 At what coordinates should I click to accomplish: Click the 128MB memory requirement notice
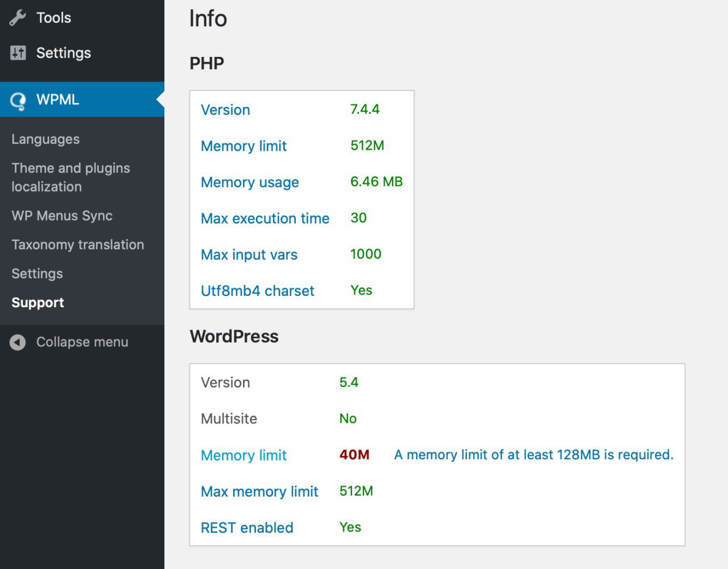click(x=533, y=455)
